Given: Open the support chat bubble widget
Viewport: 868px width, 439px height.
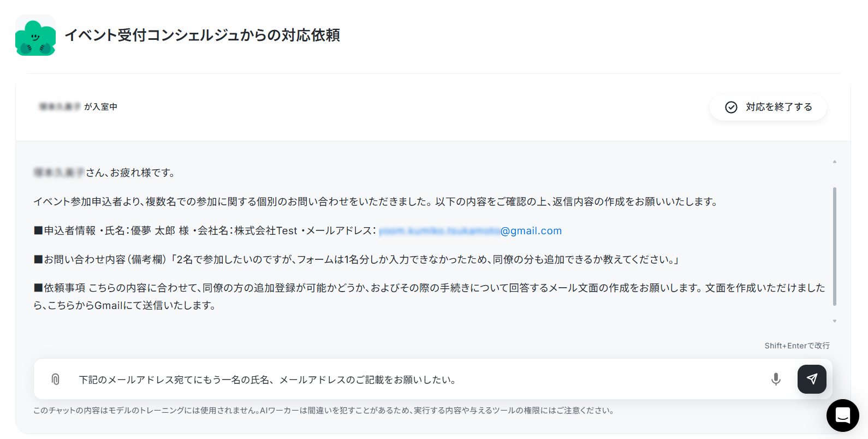Looking at the screenshot, I should tap(843, 416).
